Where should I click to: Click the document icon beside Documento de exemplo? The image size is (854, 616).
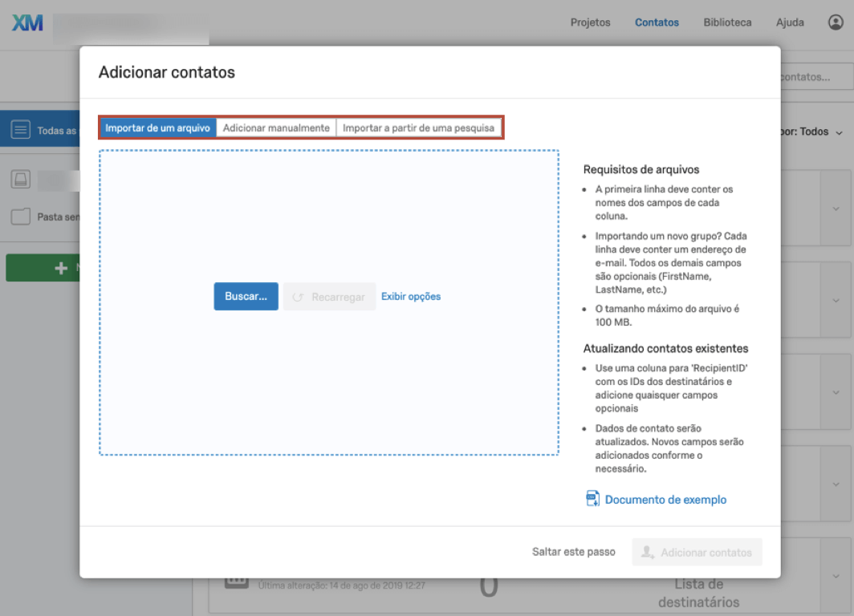(592, 498)
